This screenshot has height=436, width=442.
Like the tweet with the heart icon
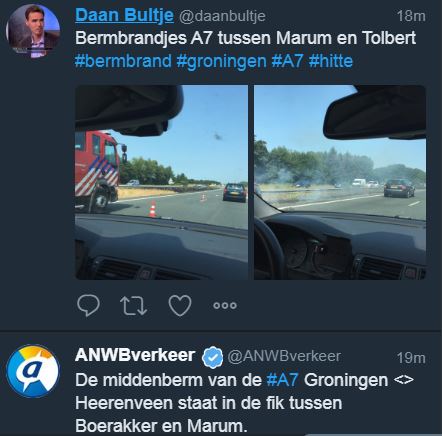coord(180,305)
